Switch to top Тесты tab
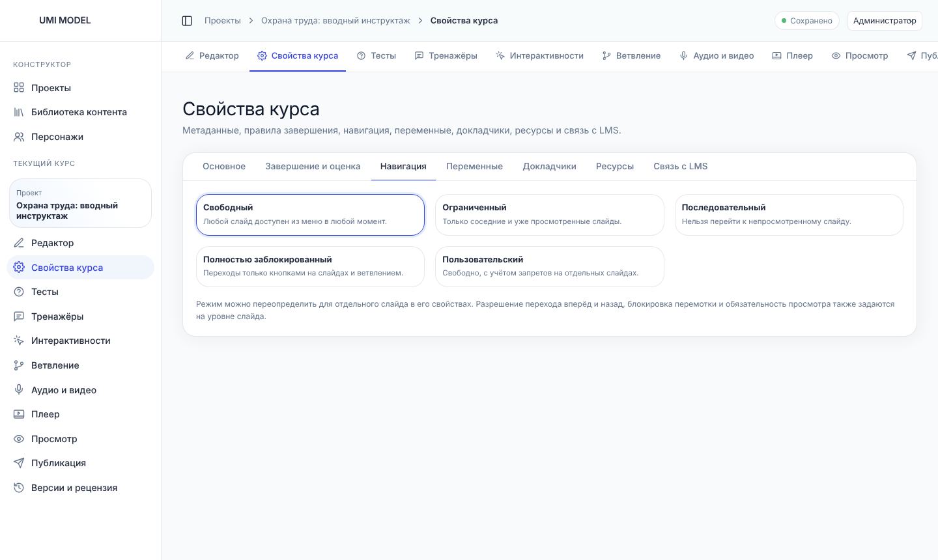The image size is (938, 560). pyautogui.click(x=377, y=56)
